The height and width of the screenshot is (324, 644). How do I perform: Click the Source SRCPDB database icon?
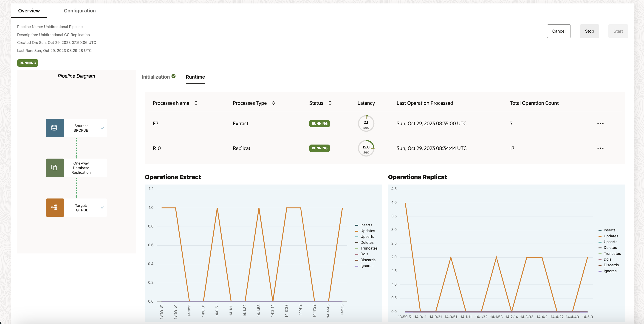[x=55, y=128]
